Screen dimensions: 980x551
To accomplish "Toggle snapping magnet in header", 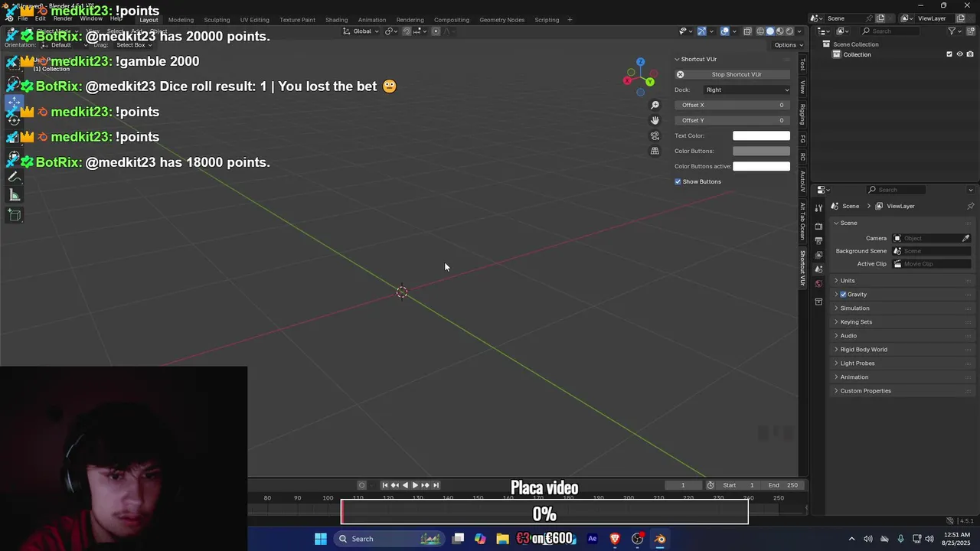I will click(407, 31).
